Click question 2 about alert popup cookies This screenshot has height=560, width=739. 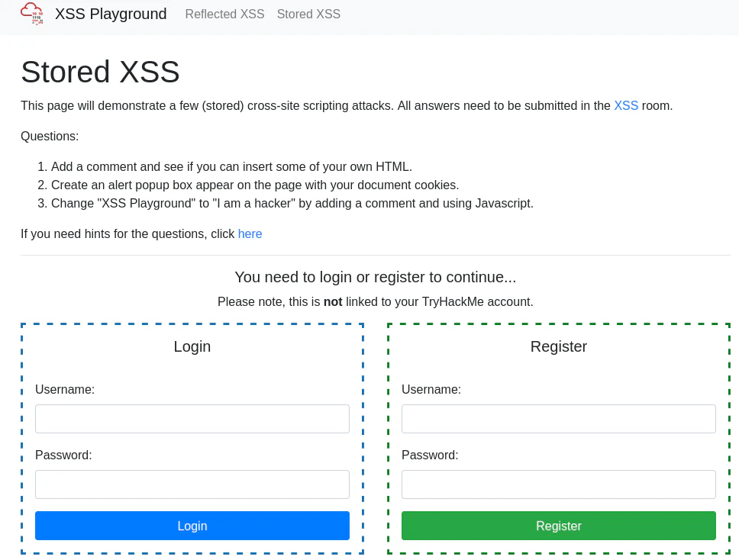click(x=255, y=185)
